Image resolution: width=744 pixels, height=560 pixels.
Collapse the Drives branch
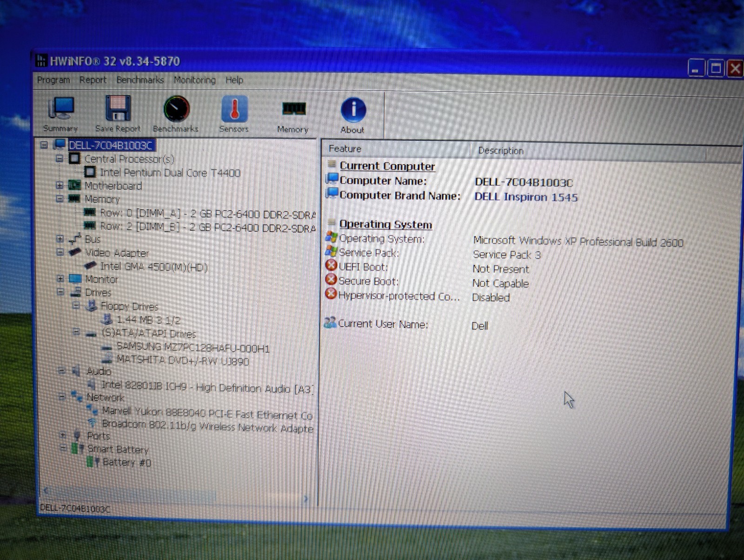(x=60, y=292)
